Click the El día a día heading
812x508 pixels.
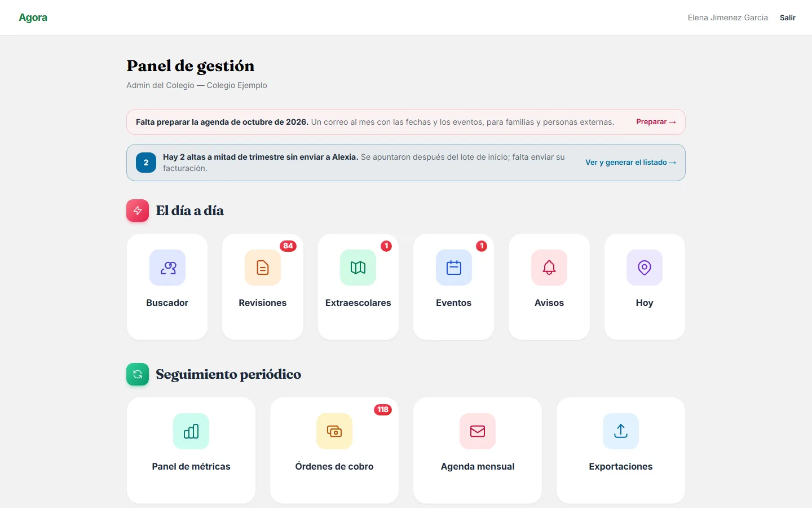click(x=190, y=211)
